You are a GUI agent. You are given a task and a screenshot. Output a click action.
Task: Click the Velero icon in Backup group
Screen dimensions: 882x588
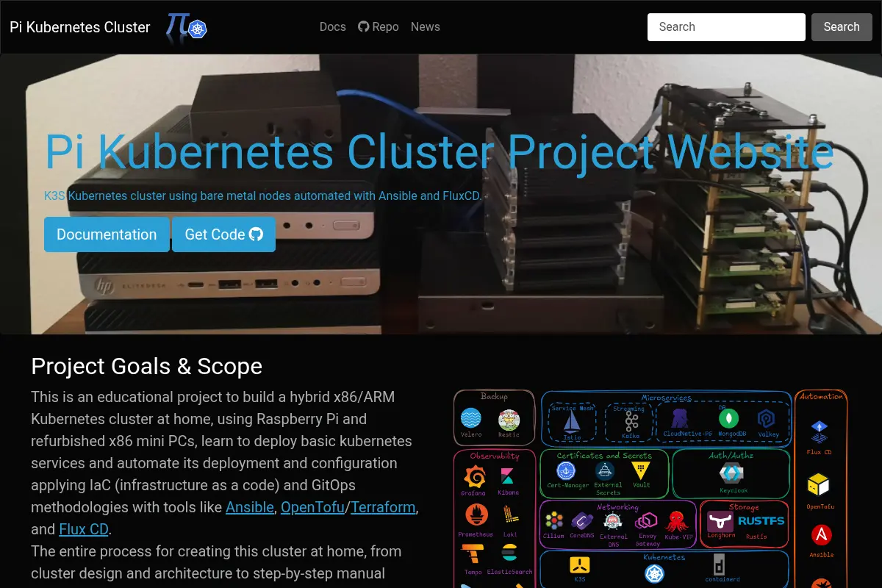(470, 419)
